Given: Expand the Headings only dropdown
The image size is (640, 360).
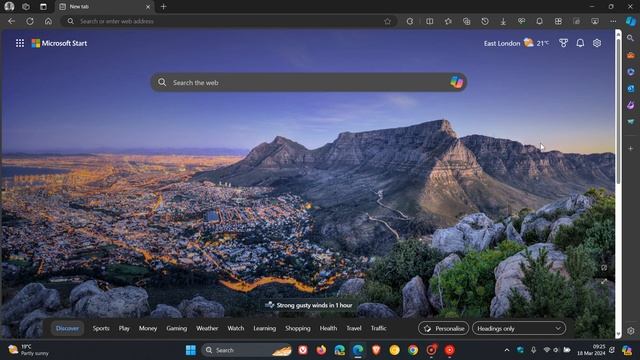Looking at the screenshot, I should point(519,328).
